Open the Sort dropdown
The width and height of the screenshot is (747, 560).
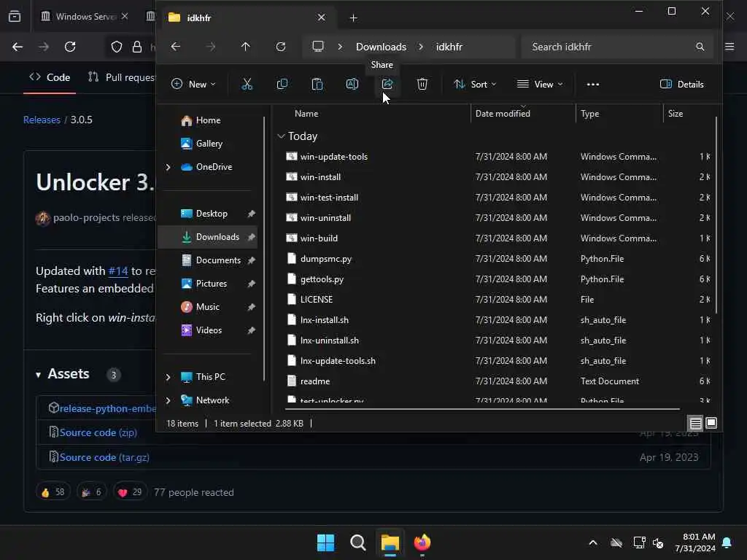tap(475, 85)
